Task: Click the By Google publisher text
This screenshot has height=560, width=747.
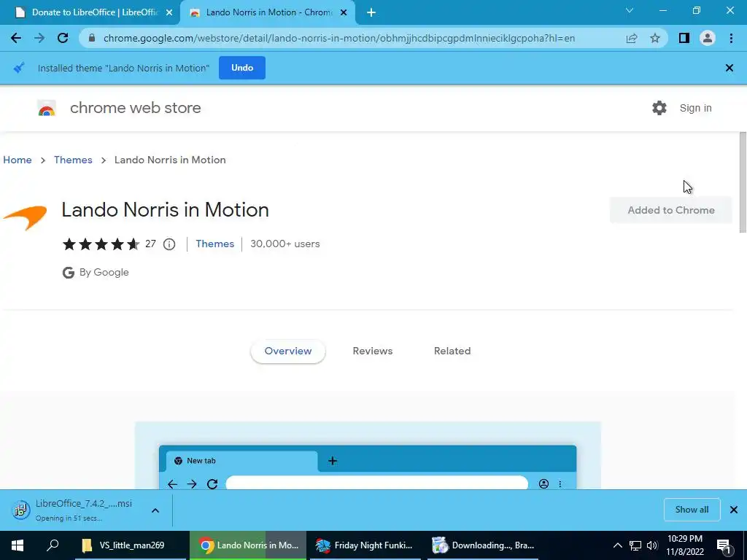Action: pos(104,273)
